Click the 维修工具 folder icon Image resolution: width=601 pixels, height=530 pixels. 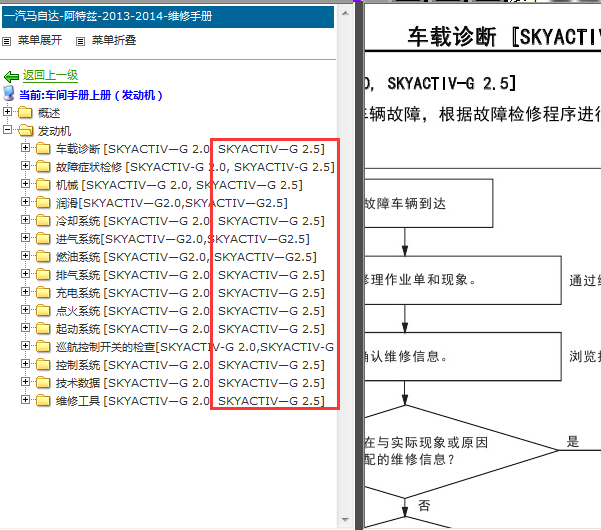[x=43, y=400]
